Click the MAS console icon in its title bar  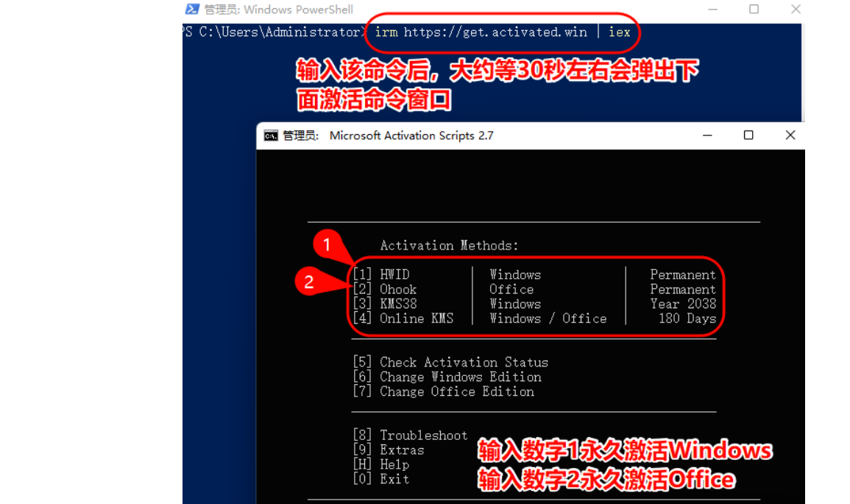pos(273,135)
